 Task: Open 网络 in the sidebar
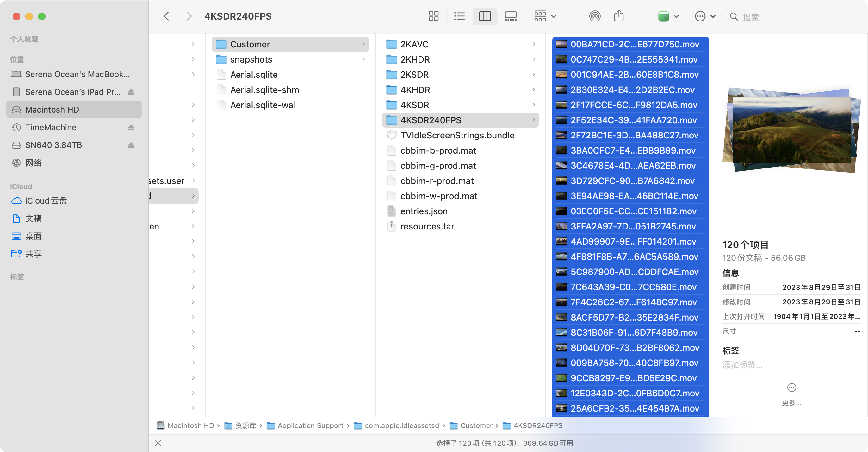[x=34, y=162]
